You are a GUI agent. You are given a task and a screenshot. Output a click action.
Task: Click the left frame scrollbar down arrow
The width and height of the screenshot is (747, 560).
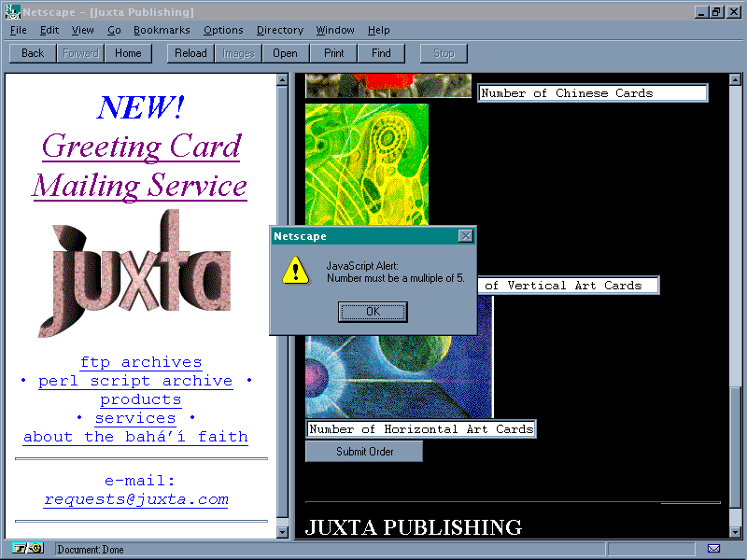[283, 532]
